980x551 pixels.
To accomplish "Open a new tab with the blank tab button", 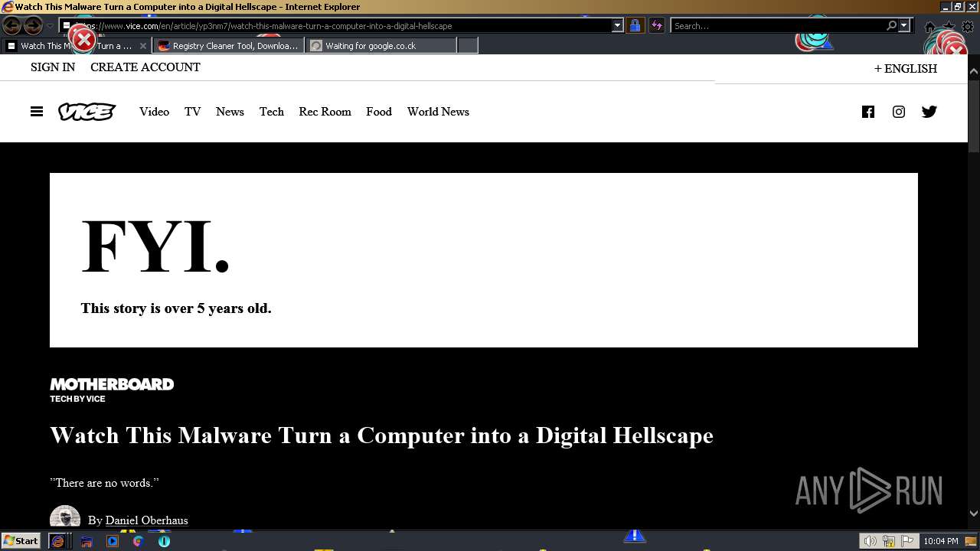I will 468,46.
